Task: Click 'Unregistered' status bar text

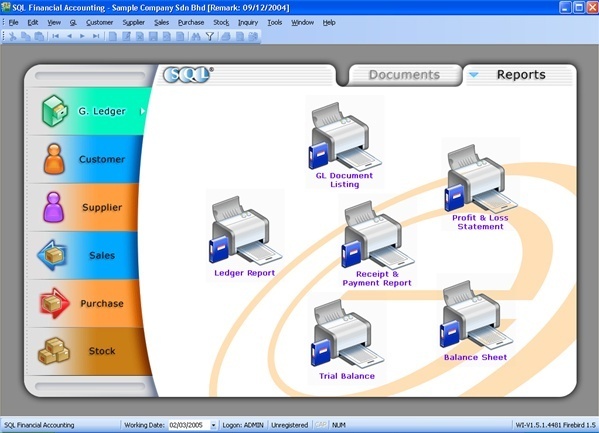Action: coord(290,425)
